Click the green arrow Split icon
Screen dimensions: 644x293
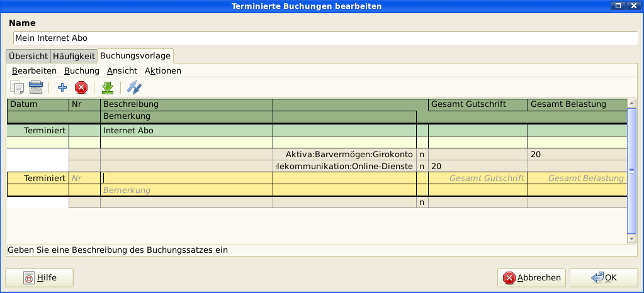point(108,87)
